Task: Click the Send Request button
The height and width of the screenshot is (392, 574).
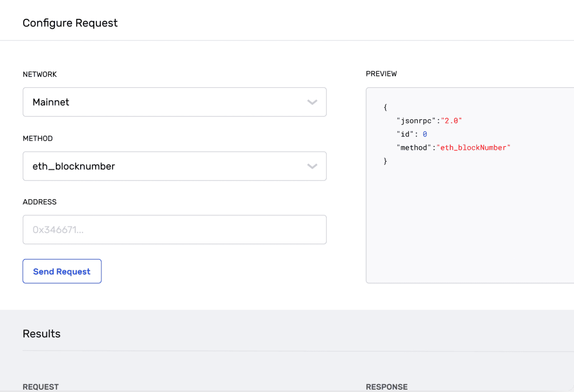Action: pyautogui.click(x=62, y=271)
